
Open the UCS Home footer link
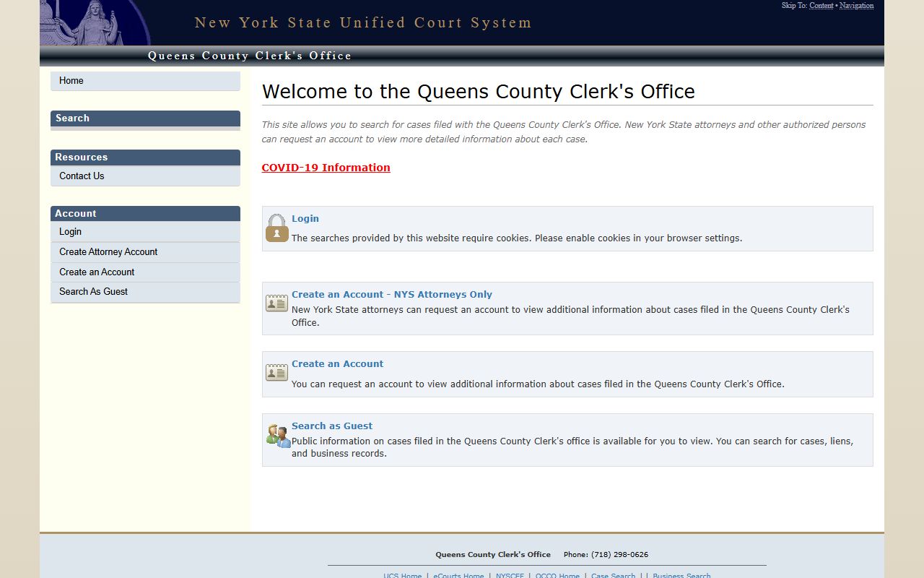click(402, 576)
